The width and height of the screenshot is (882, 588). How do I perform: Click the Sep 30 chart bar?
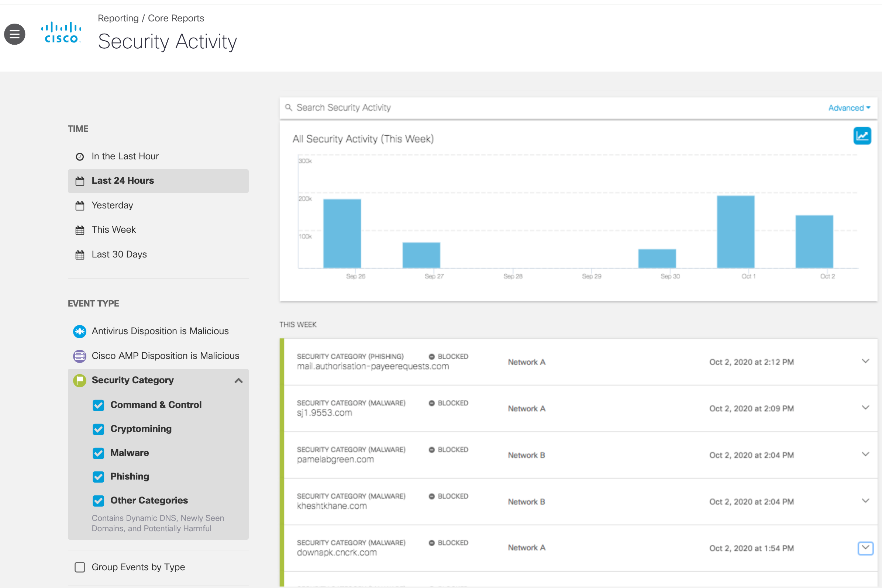pos(657,259)
